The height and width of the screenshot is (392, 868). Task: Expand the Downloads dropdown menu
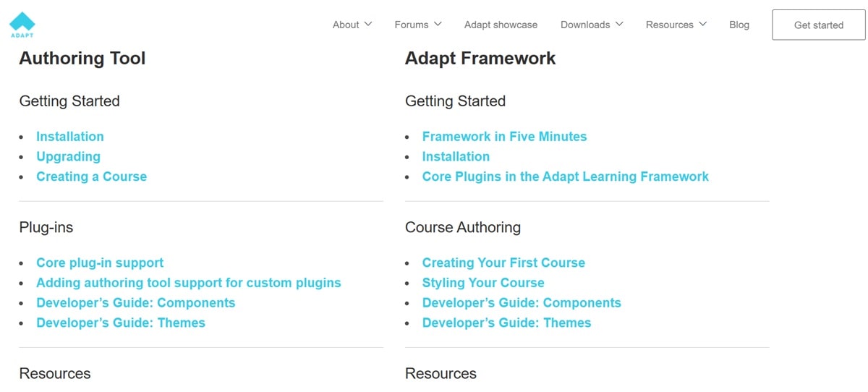pos(591,25)
